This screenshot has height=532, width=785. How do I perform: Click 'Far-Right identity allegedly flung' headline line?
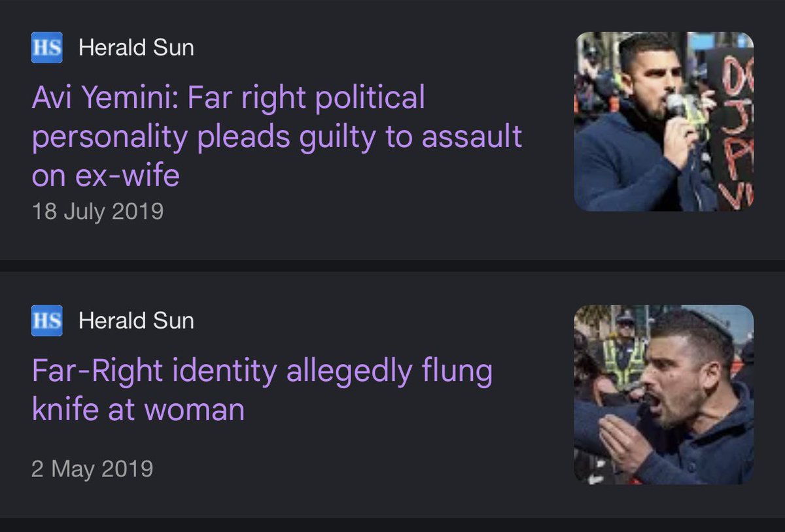tap(262, 371)
